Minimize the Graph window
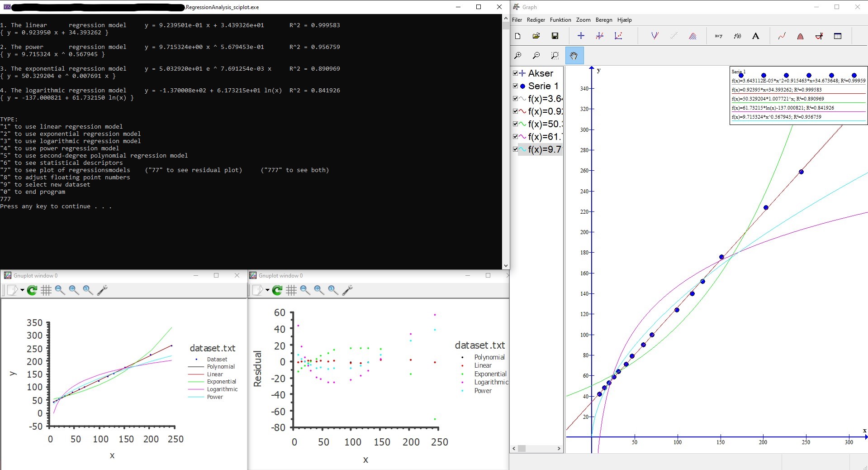Viewport: 868px width, 470px height. click(x=816, y=7)
